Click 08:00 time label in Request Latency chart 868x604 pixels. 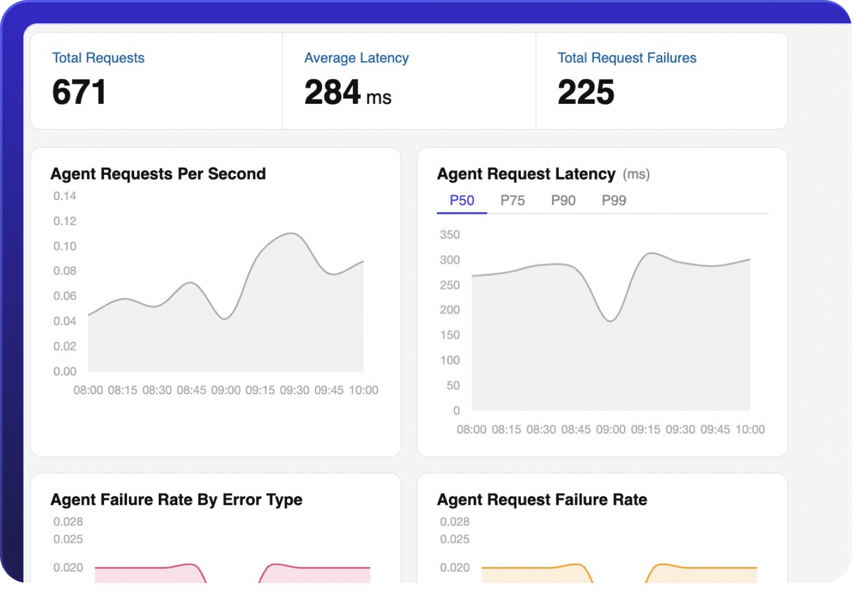pos(471,430)
